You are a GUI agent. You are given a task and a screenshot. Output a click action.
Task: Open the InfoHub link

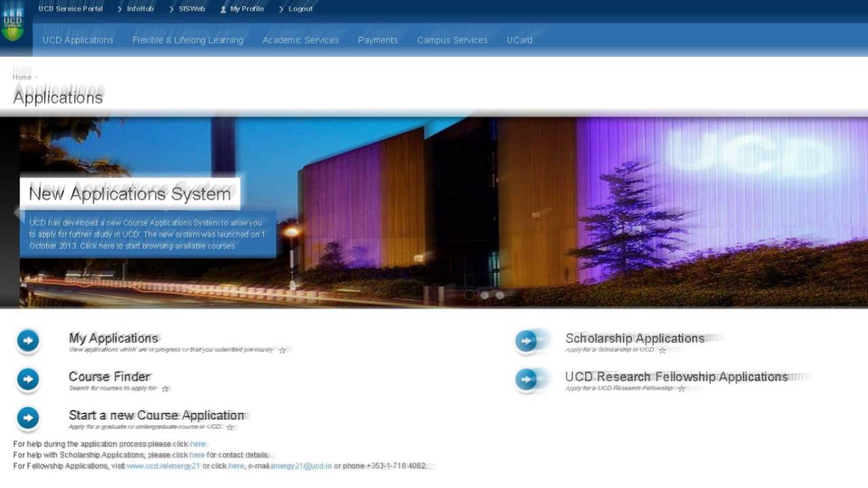point(140,9)
